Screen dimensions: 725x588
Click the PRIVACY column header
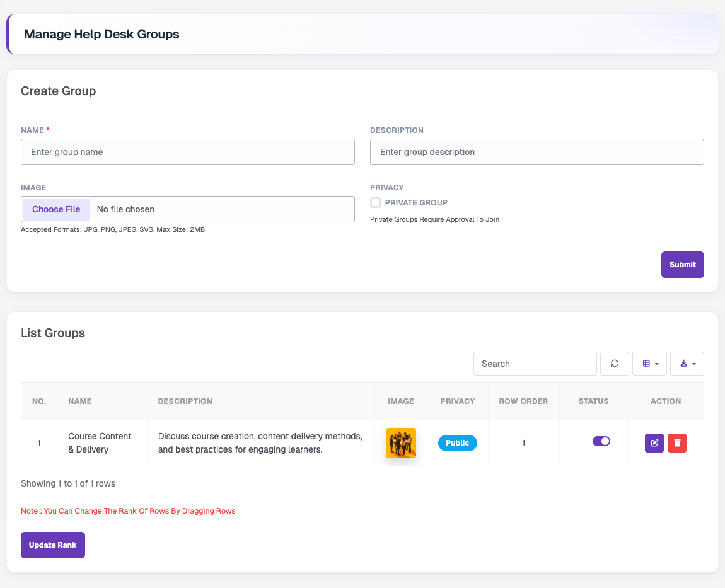coord(457,401)
